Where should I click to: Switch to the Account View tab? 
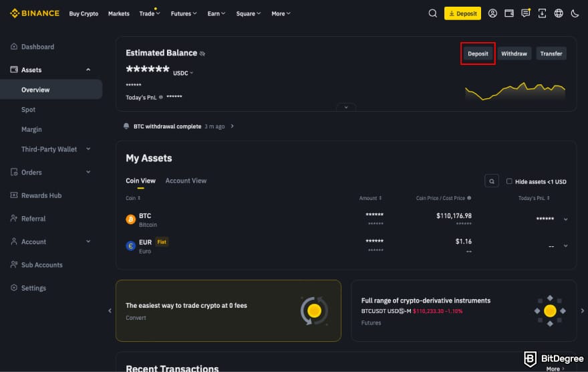pos(186,181)
